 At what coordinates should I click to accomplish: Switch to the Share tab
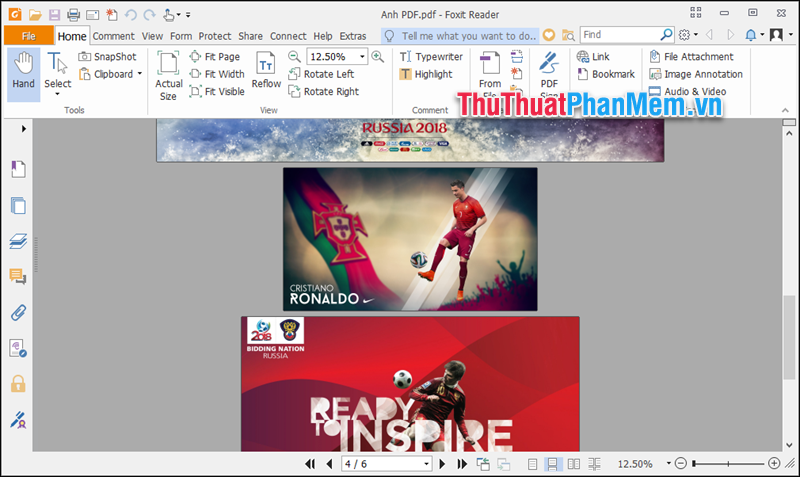click(x=250, y=36)
